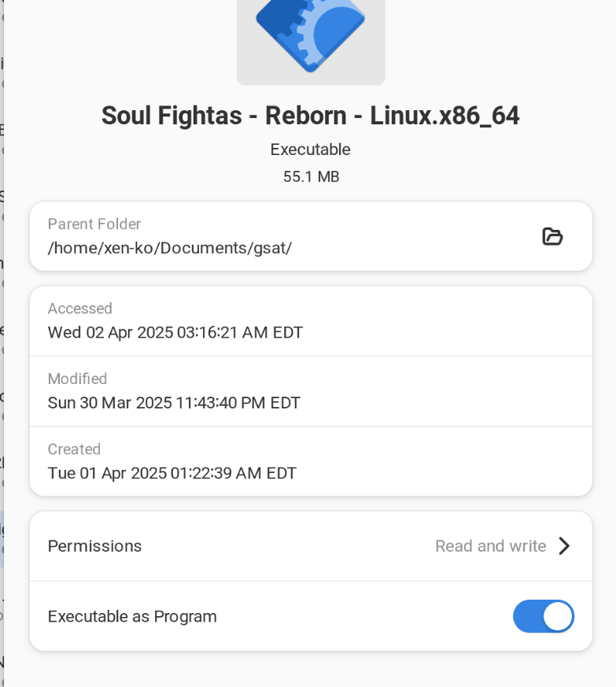The width and height of the screenshot is (616, 687).
Task: Click the Executable as Program label text
Action: click(132, 616)
